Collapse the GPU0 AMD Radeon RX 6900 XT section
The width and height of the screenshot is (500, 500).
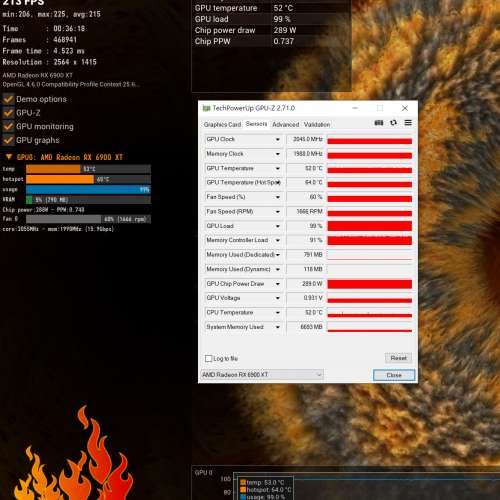(x=9, y=157)
